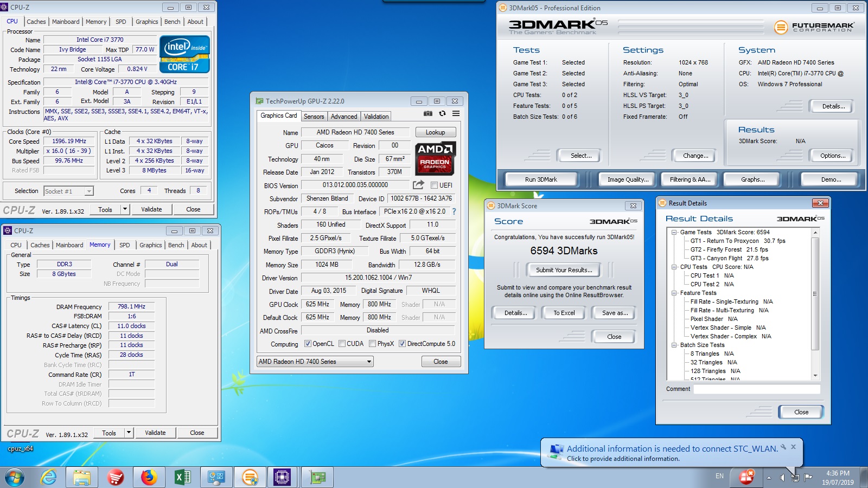Open the Sensors tab in GPU-Z
The image size is (868, 488).
[314, 117]
